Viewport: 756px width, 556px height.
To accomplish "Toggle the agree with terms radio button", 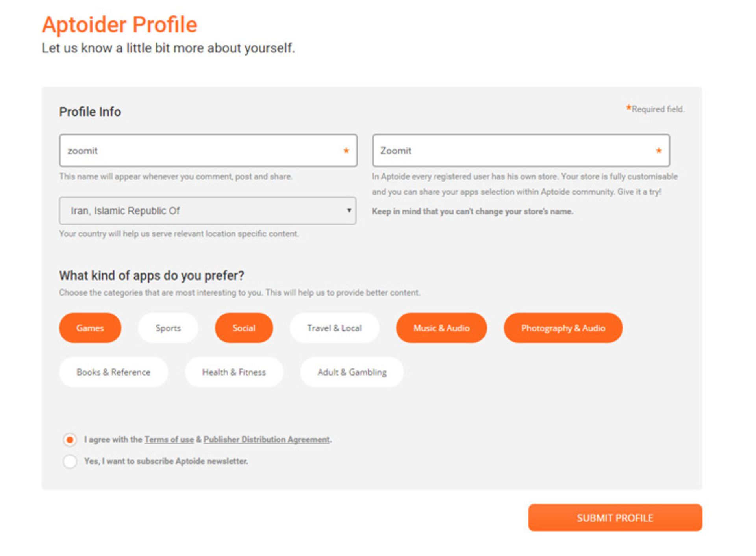I will click(70, 439).
